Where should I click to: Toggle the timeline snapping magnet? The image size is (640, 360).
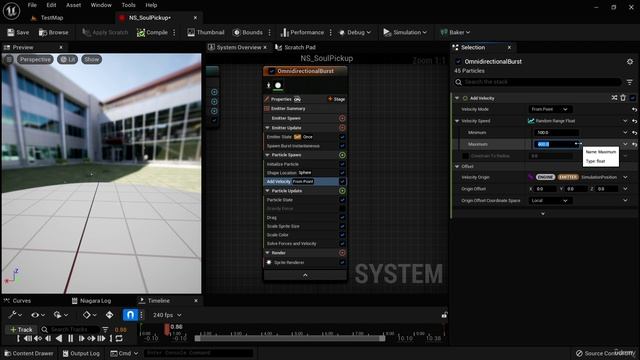[130, 315]
